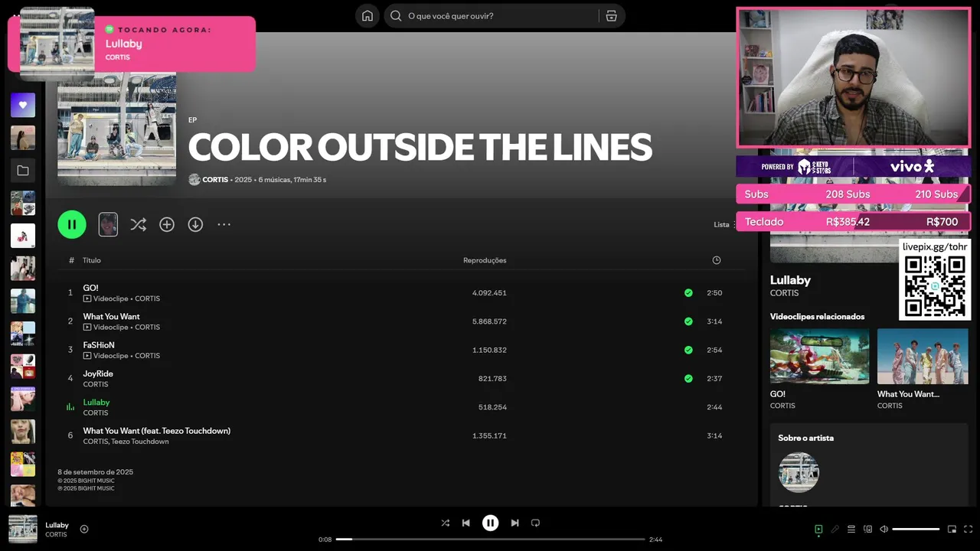Enter full screen mode
The image size is (980, 551).
pos(969,529)
